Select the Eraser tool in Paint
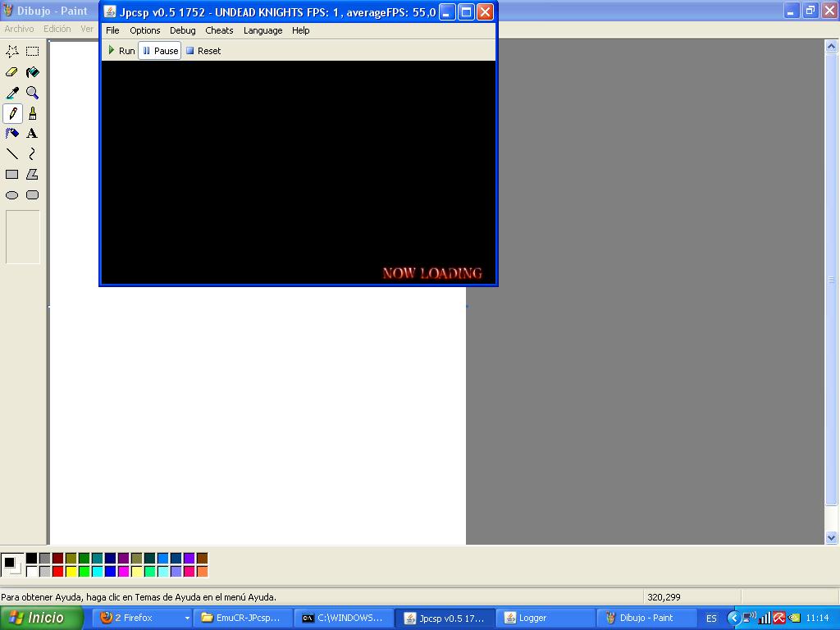840x630 pixels. click(x=12, y=72)
